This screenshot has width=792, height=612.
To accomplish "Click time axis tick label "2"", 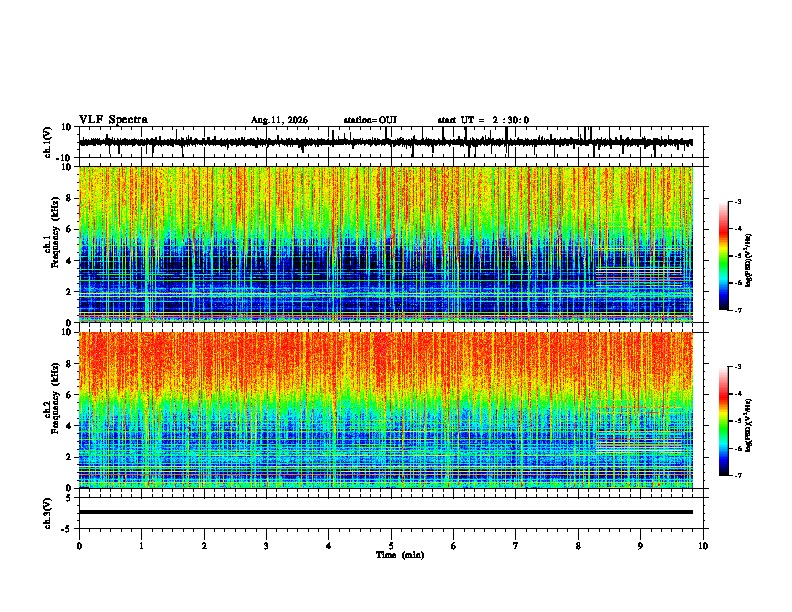I will click(x=204, y=546).
